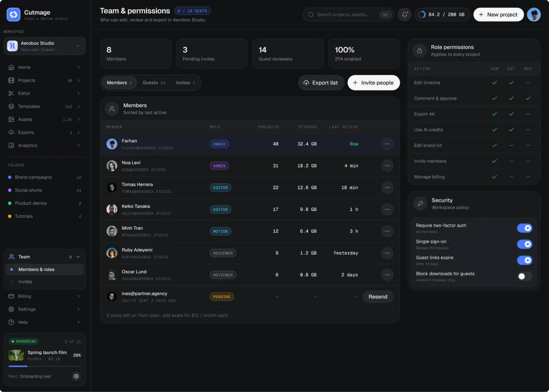Open the notifications bell
The image size is (549, 392).
(x=405, y=14)
